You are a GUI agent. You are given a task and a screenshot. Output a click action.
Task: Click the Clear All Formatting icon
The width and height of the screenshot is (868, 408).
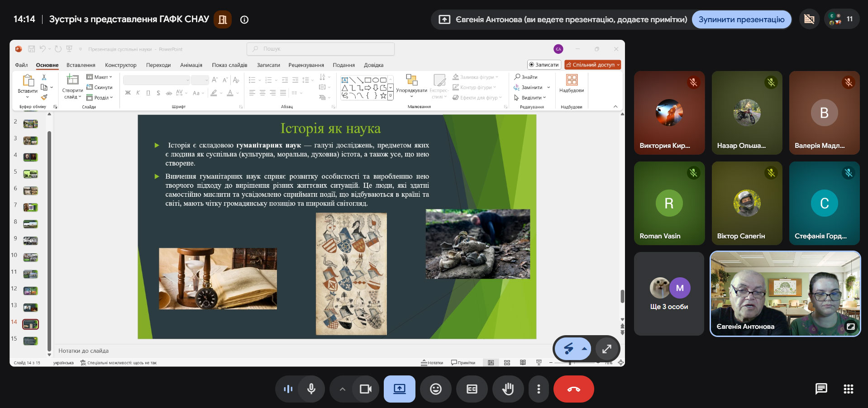pyautogui.click(x=236, y=80)
